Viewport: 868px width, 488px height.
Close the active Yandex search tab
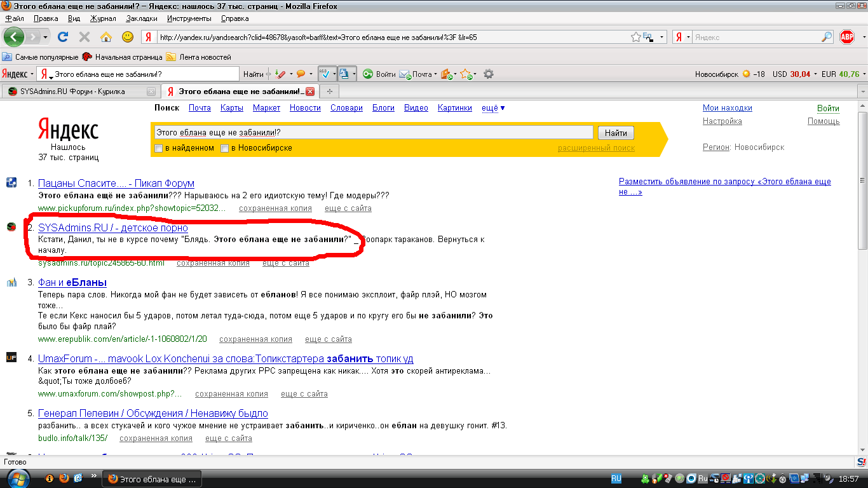[x=310, y=91]
